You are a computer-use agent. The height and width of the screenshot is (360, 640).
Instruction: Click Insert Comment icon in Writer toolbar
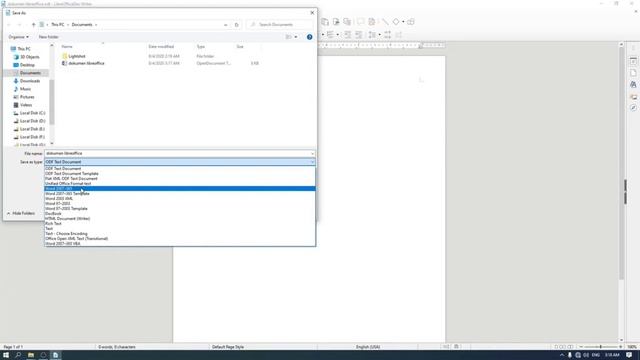click(x=360, y=22)
